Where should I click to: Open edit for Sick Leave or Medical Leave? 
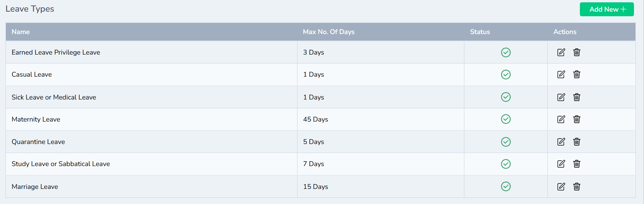561,97
